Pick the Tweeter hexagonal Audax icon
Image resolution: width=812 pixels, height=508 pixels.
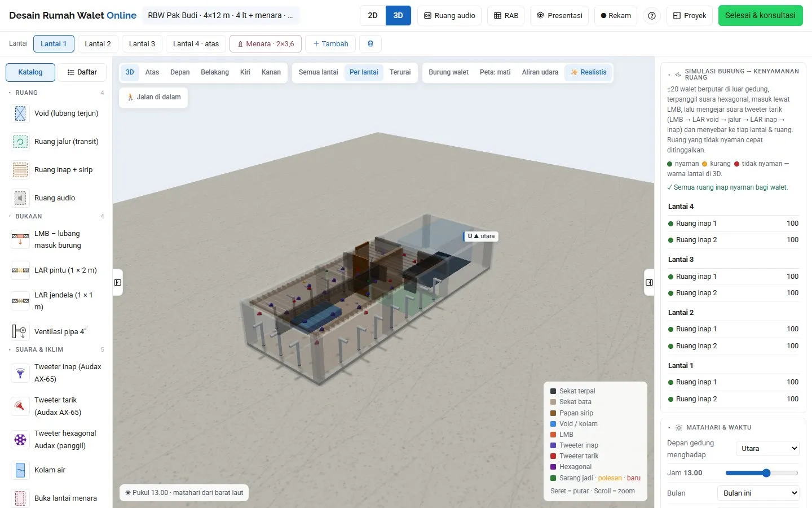point(20,440)
